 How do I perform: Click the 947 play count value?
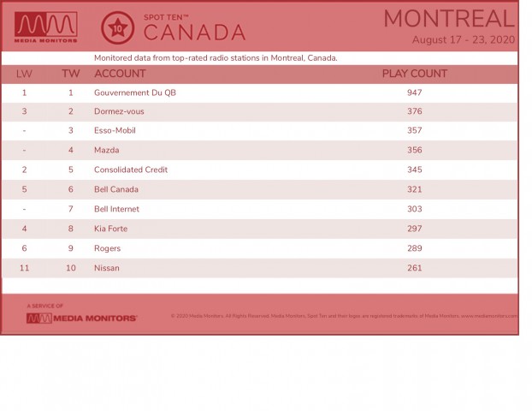click(415, 92)
